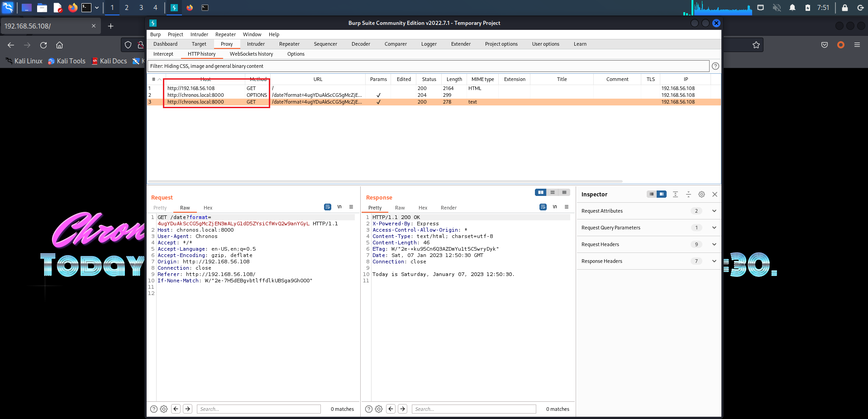Go to previous match in Response search
Image resolution: width=868 pixels, height=419 pixels.
click(x=391, y=409)
